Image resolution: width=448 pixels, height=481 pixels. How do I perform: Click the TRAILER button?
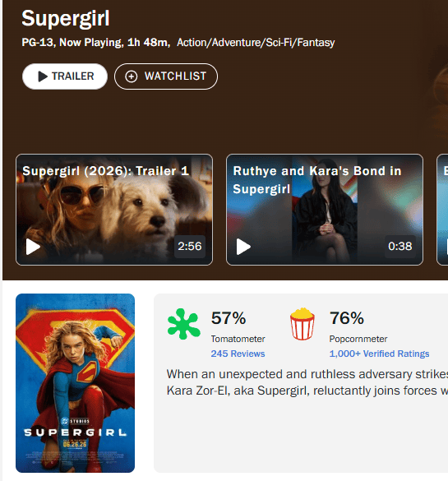tap(65, 76)
